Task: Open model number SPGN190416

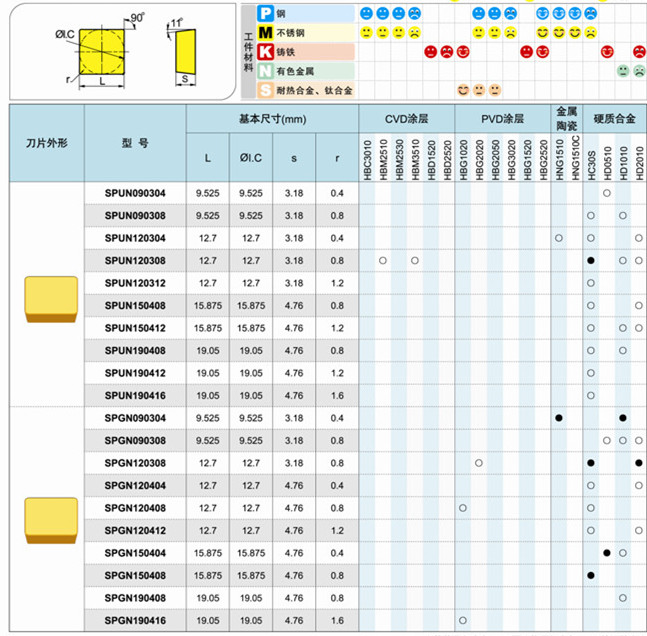Action: (x=135, y=620)
